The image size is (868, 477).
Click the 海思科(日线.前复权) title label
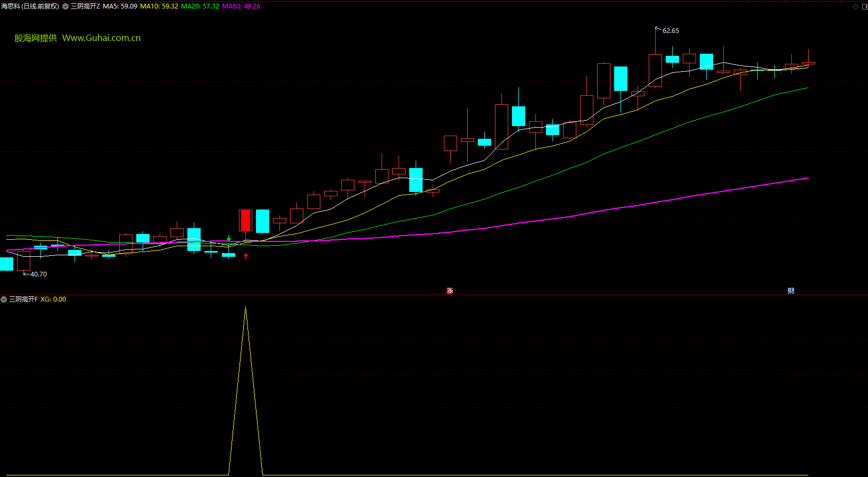pos(30,6)
